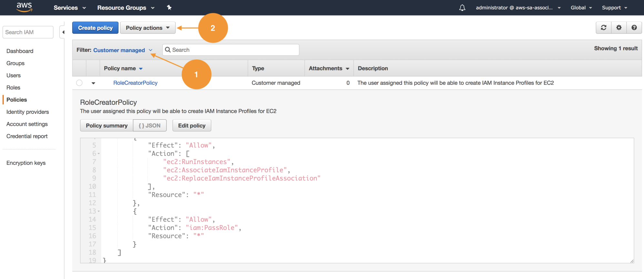Image resolution: width=644 pixels, height=279 pixels.
Task: Click the "Customer managed" type cell
Action: (x=276, y=83)
